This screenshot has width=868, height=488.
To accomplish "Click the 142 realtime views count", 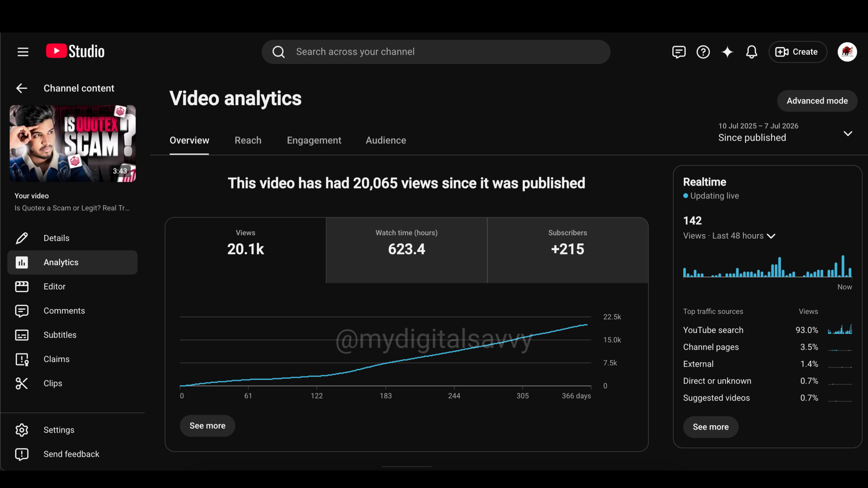I will [x=692, y=221].
